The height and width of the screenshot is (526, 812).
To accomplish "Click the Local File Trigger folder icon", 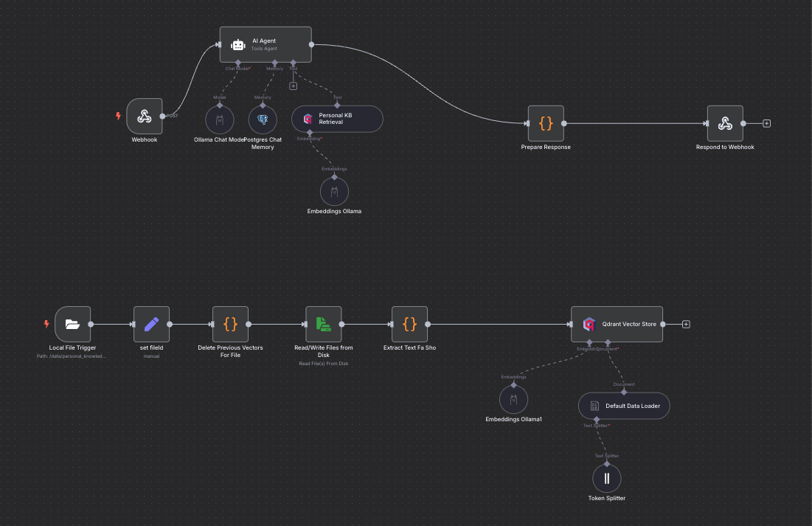I will tap(72, 325).
